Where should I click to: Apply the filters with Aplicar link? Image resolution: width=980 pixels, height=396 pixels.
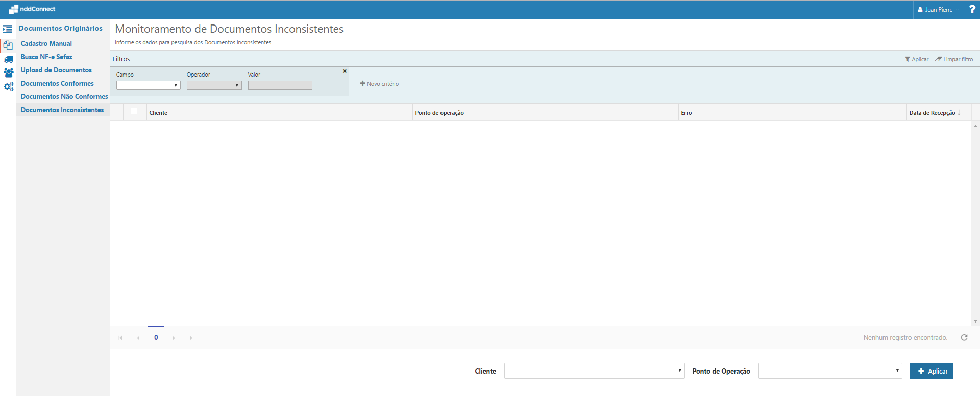(917, 59)
